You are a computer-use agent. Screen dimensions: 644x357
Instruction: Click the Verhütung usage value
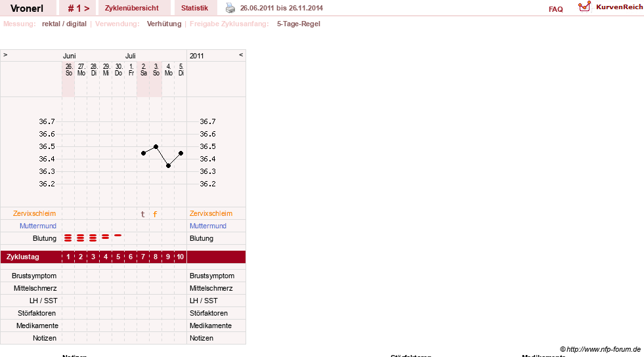pos(164,24)
